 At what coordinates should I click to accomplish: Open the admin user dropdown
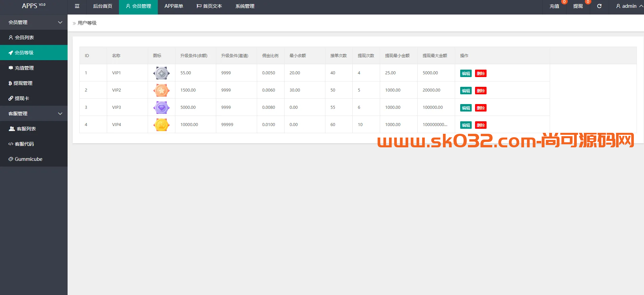point(629,6)
